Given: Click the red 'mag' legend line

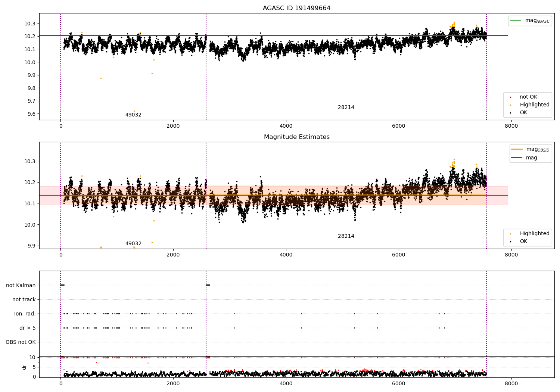Looking at the screenshot, I should click(517, 158).
